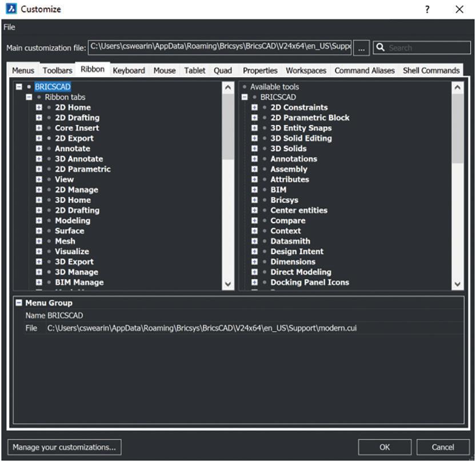Screen dimensions: 476x462
Task: Collapse the BRICSCAD root node in left tree
Action: [x=19, y=87]
